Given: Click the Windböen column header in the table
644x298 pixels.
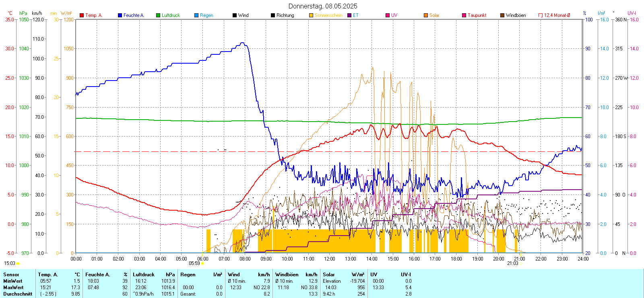Looking at the screenshot, I should 287,275.
